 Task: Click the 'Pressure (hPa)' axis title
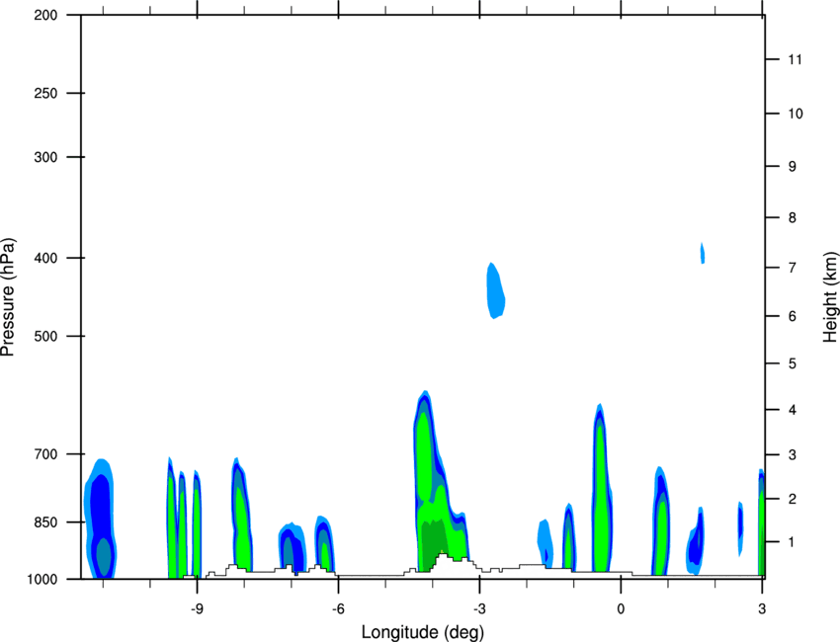click(x=8, y=297)
